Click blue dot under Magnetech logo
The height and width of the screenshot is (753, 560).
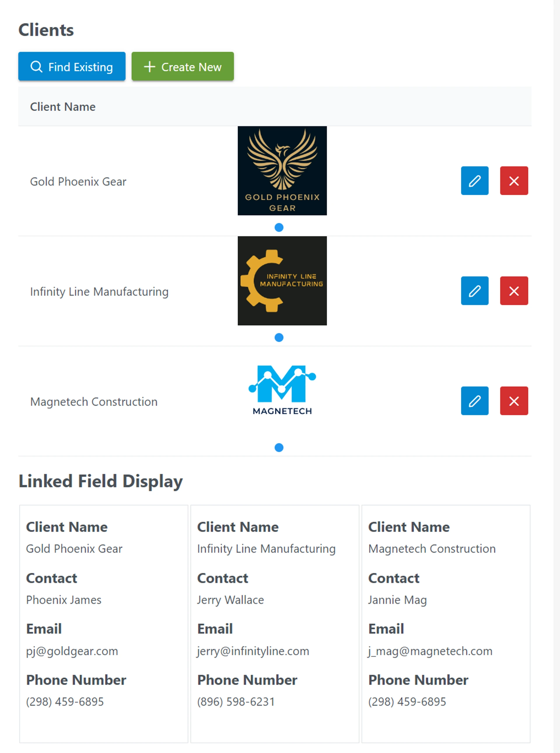[279, 447]
